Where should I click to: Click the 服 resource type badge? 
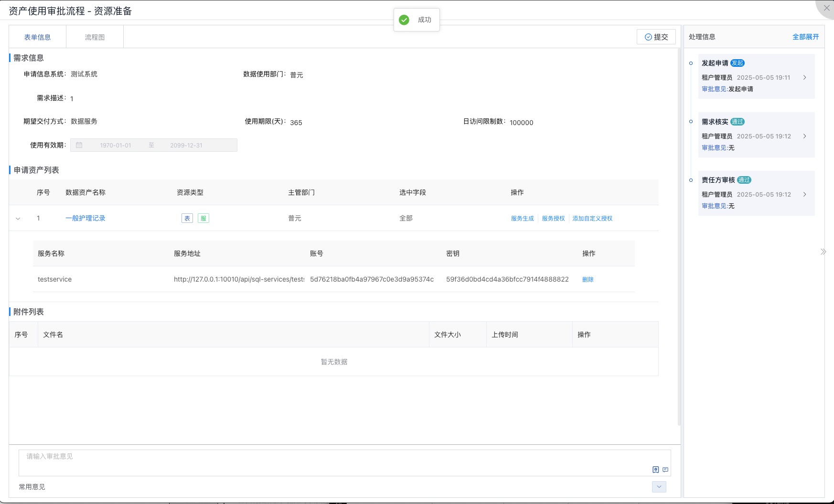[203, 218]
